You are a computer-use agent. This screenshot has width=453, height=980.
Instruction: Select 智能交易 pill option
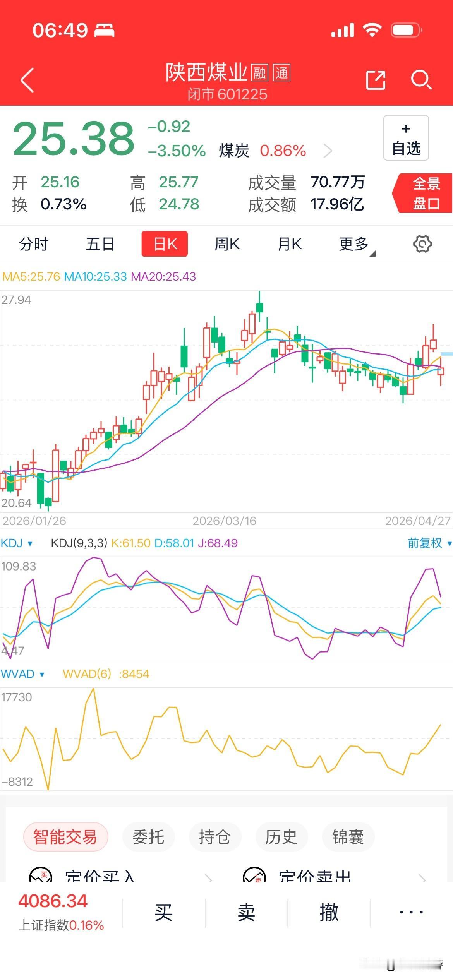pos(65,837)
